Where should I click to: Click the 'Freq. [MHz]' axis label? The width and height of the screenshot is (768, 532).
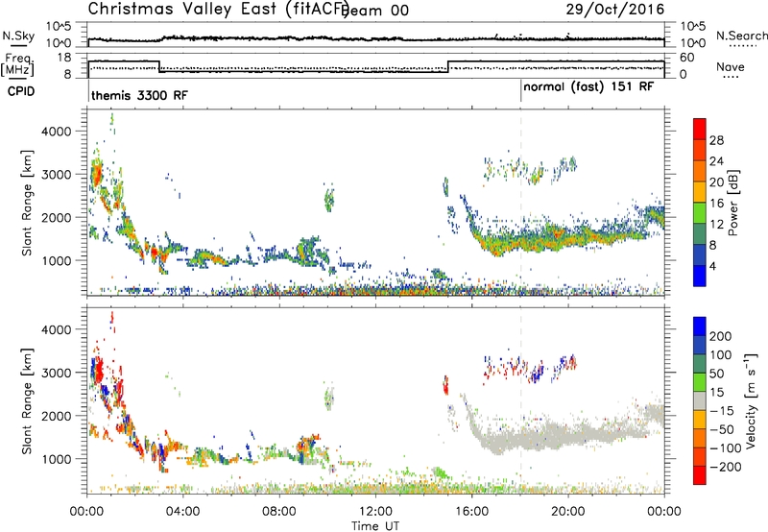(x=18, y=64)
